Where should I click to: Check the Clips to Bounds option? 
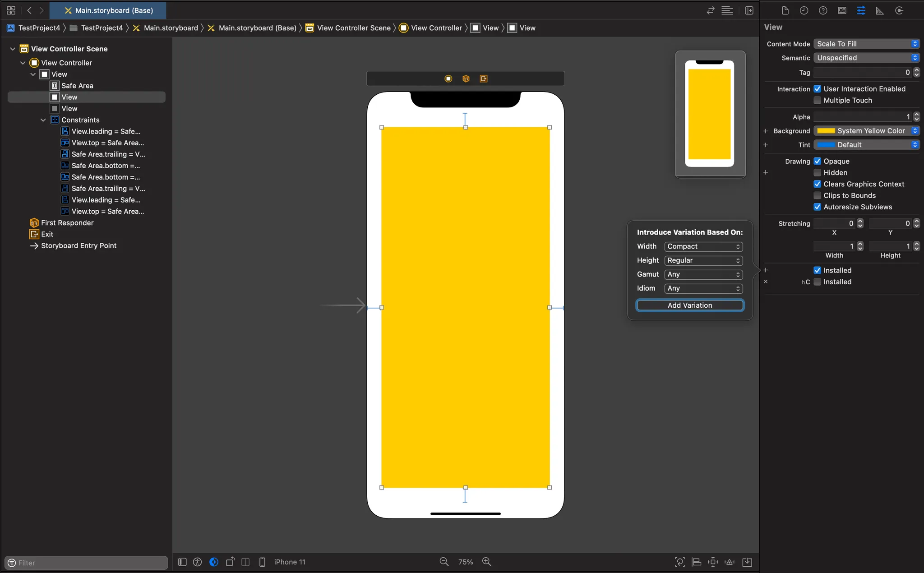pos(817,195)
